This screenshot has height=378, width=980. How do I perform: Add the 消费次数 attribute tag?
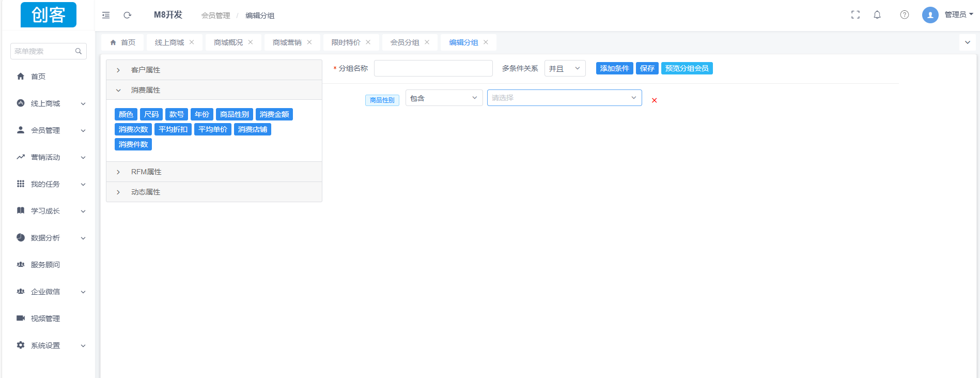[x=133, y=129]
